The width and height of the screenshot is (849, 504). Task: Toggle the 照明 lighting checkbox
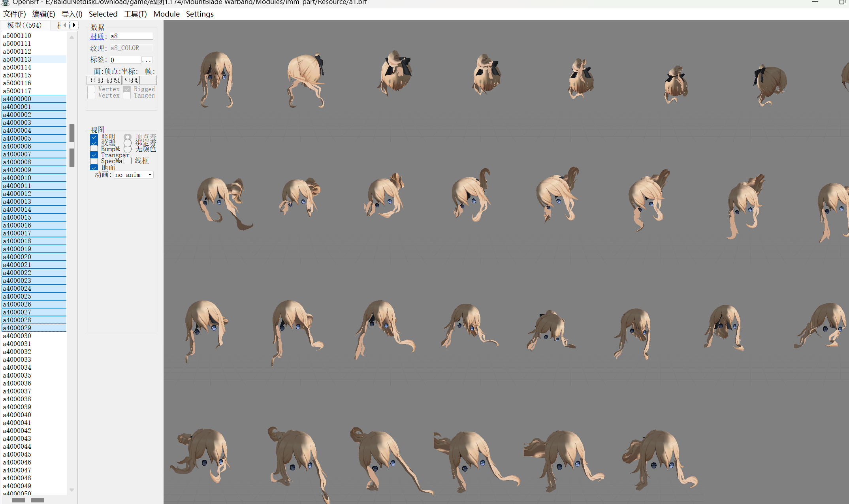click(x=94, y=137)
